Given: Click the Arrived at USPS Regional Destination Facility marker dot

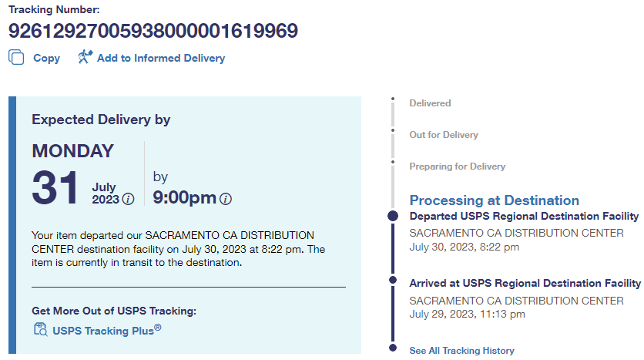Looking at the screenshot, I should point(393,280).
